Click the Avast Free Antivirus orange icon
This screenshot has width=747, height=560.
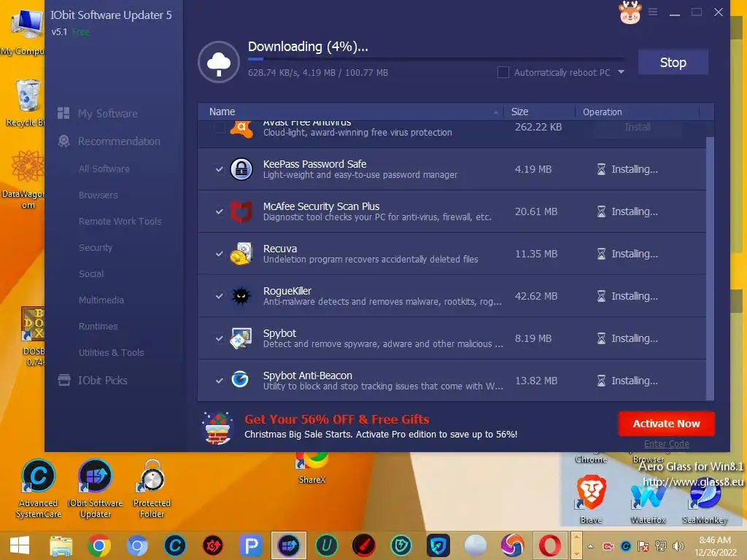pos(241,128)
